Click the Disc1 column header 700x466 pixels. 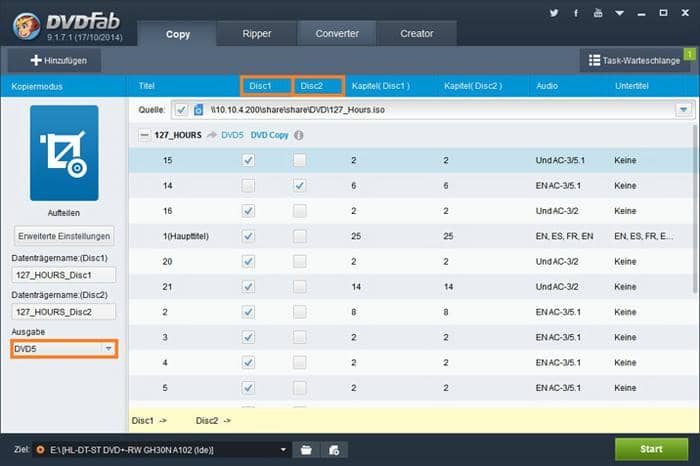[x=267, y=86]
